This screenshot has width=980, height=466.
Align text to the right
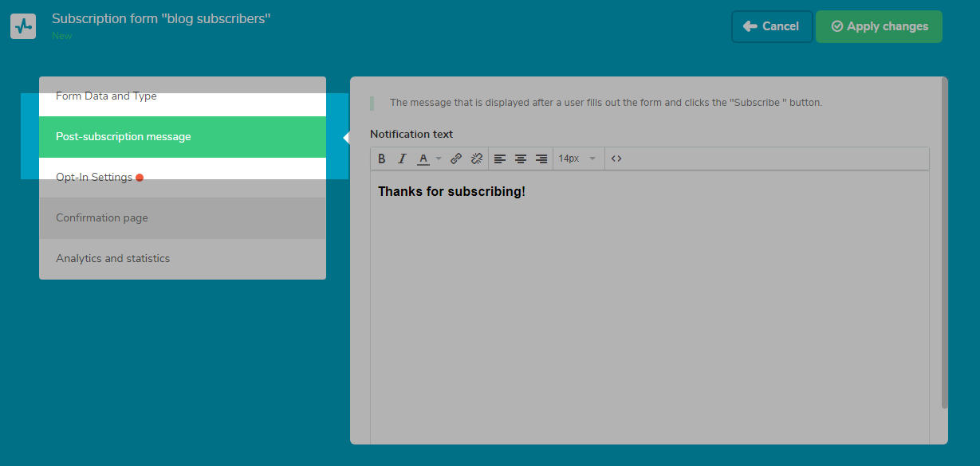[x=541, y=159]
